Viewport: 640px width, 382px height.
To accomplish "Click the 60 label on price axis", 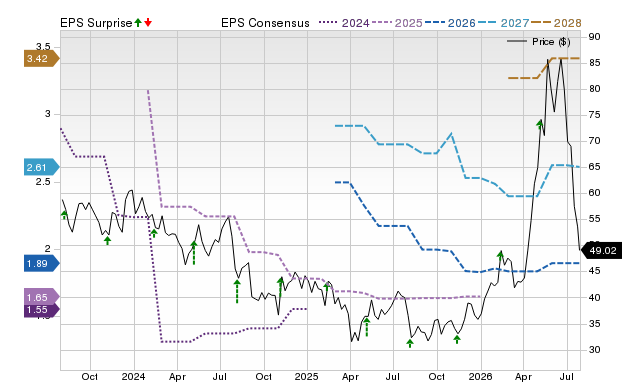I will point(594,193).
